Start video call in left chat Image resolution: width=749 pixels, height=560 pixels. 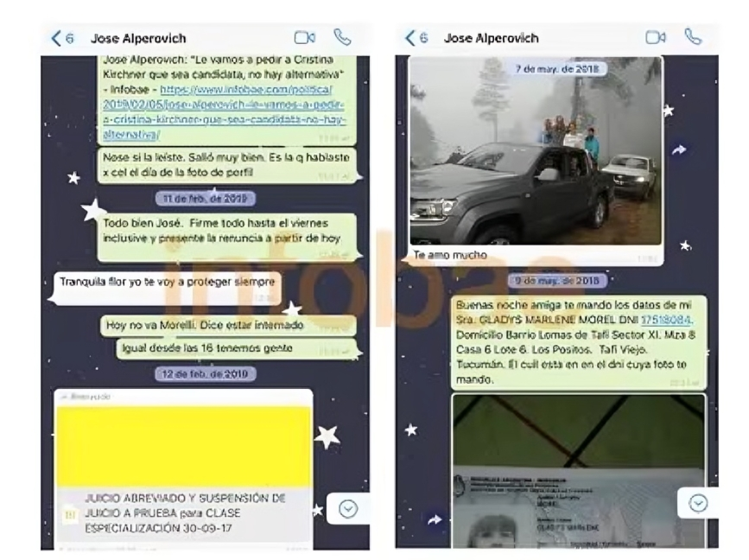(x=304, y=38)
